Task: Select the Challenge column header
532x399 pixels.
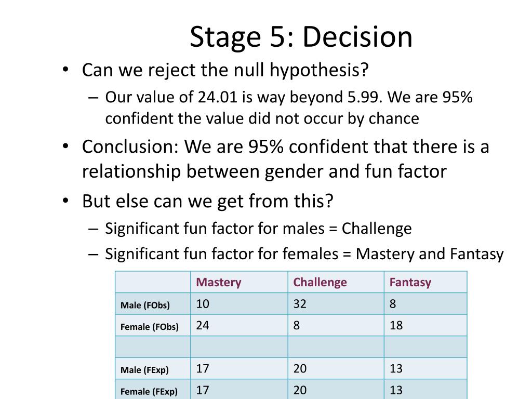Action: click(320, 282)
